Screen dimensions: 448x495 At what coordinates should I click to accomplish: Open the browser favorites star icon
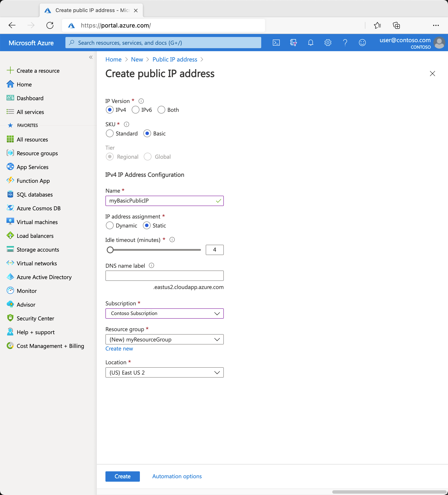pos(377,25)
